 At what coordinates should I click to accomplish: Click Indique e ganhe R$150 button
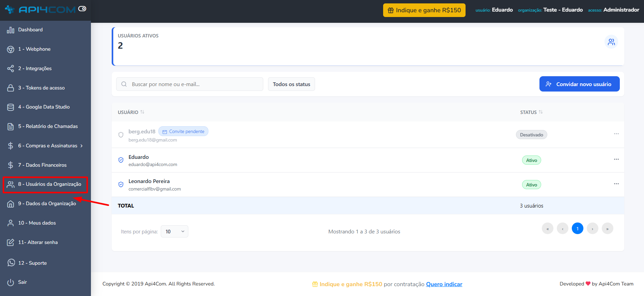[424, 10]
